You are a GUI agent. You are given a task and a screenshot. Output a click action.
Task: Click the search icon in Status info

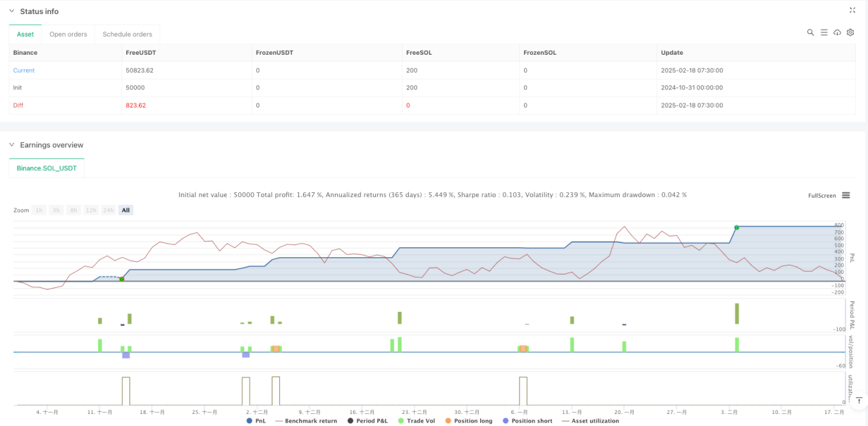click(x=811, y=32)
